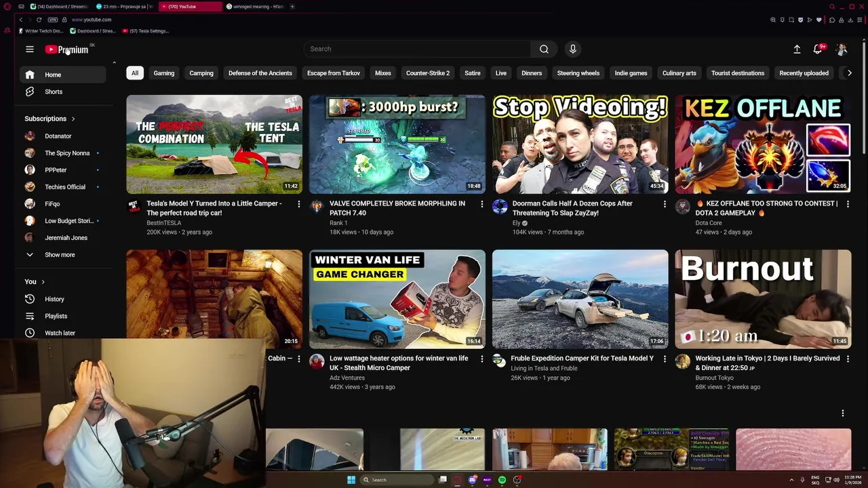Open a new browser tab with plus

click(292, 6)
